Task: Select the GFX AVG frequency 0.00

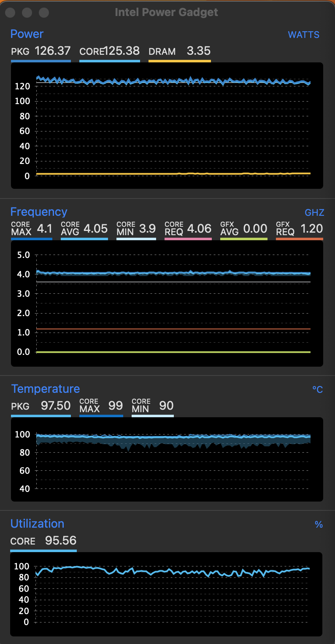Action: [x=255, y=229]
